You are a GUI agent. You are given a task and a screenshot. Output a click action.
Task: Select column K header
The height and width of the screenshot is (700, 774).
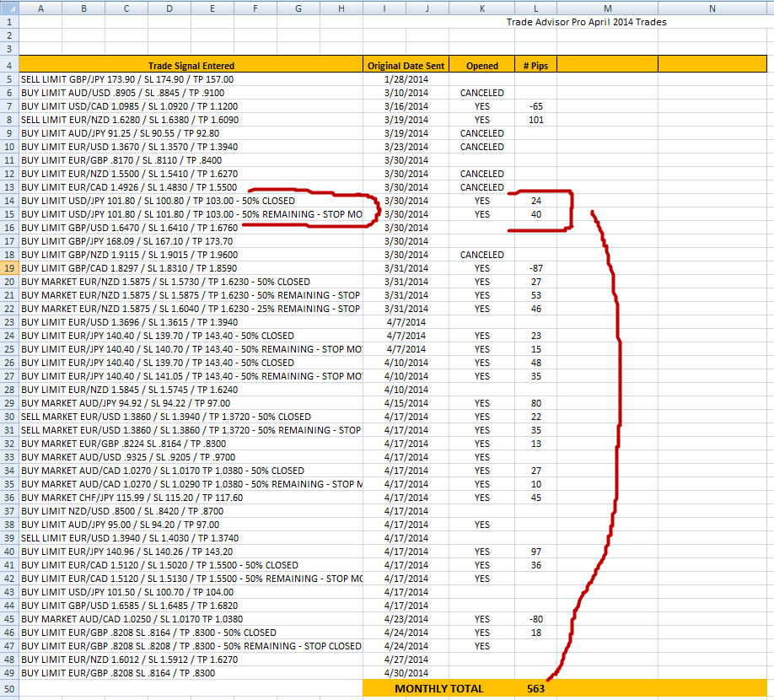click(x=481, y=8)
